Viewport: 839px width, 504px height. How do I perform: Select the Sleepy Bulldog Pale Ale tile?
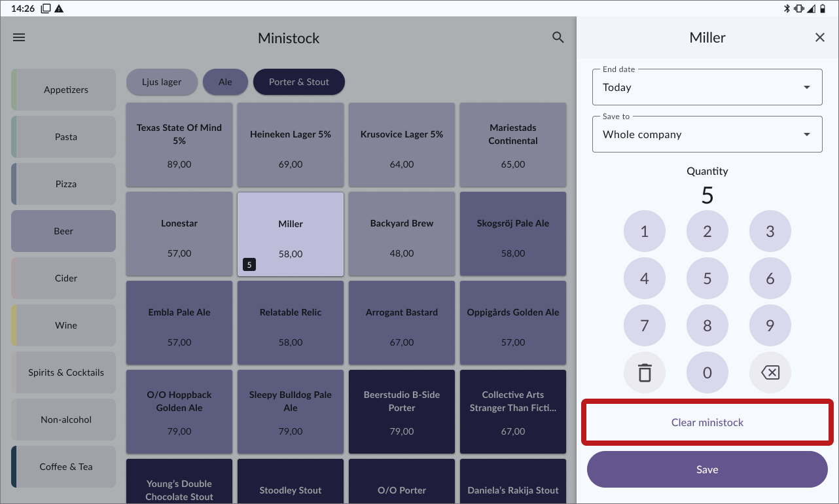(x=291, y=412)
